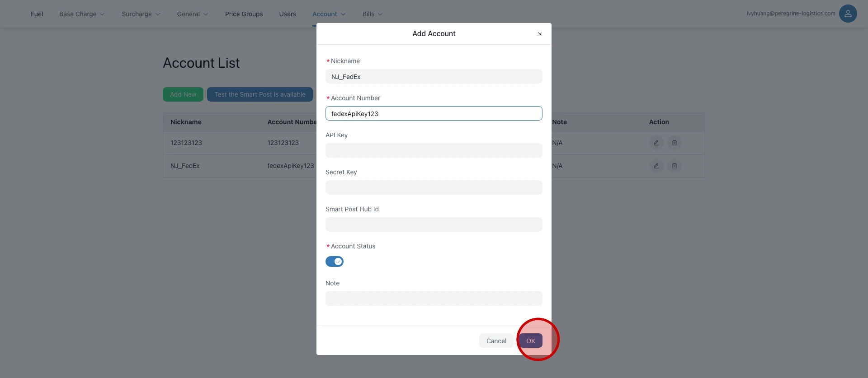Screen dimensions: 868x378
Task: Delete the 123123123 account row
Action: coord(674,143)
